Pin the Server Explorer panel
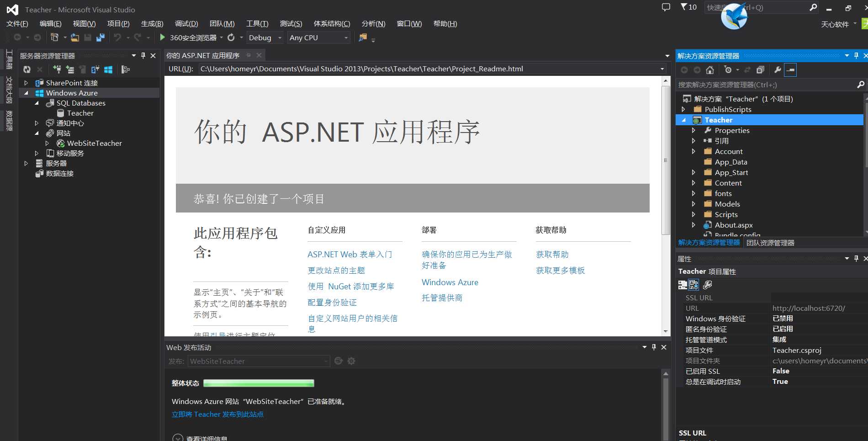The image size is (868, 441). click(143, 55)
